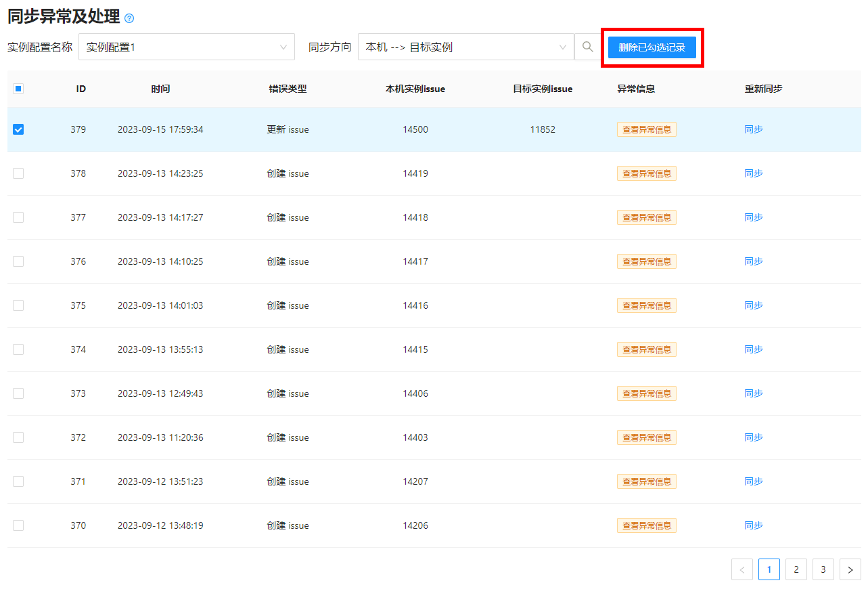Toggle the select-all header checkbox
This screenshot has height=589, width=868.
click(18, 89)
